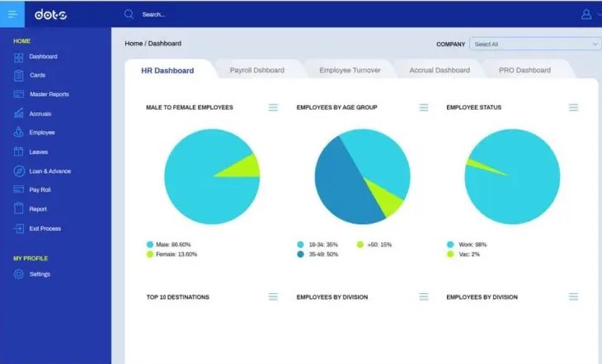Switch to the PRO Dashboard tab
The height and width of the screenshot is (364, 602).
coord(524,70)
